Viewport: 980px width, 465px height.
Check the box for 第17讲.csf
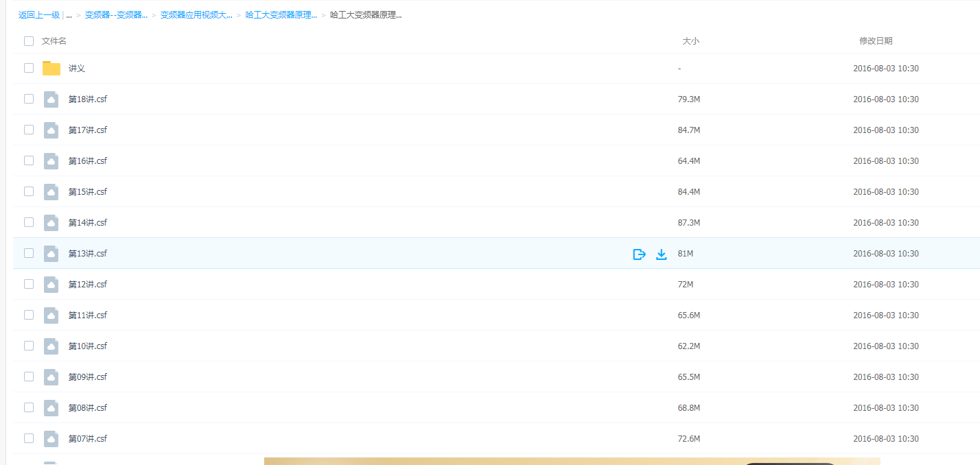tap(29, 130)
